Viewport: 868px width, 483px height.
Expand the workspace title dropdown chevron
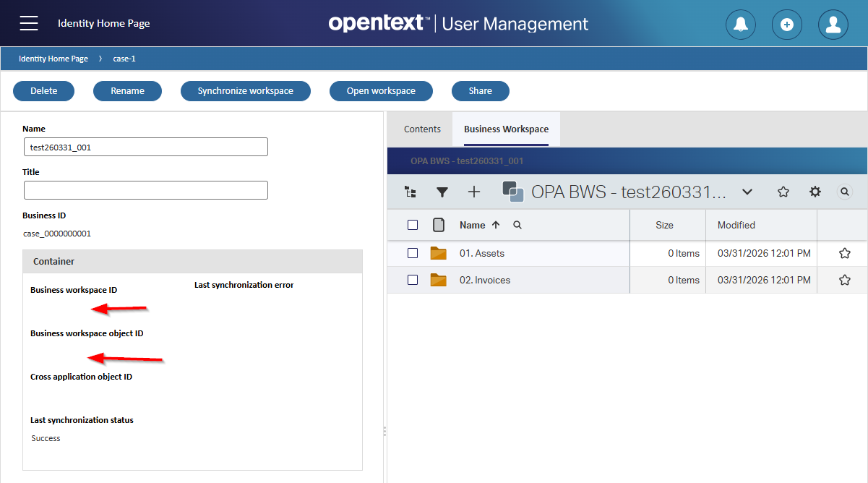(x=748, y=192)
